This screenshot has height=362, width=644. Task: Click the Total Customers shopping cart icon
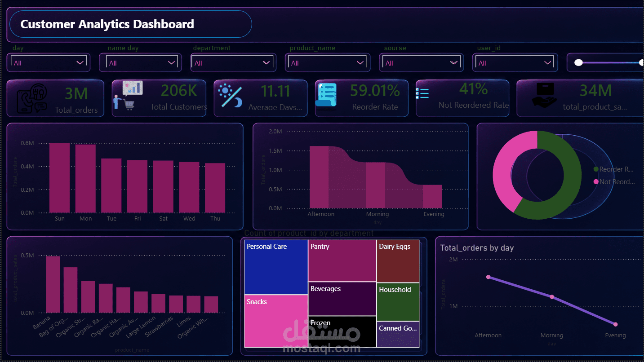tap(127, 96)
